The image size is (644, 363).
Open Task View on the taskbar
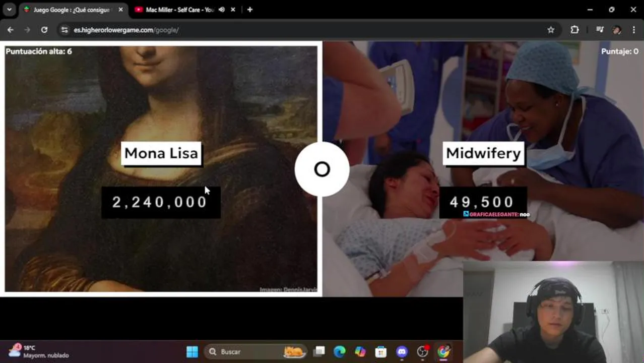[319, 351]
